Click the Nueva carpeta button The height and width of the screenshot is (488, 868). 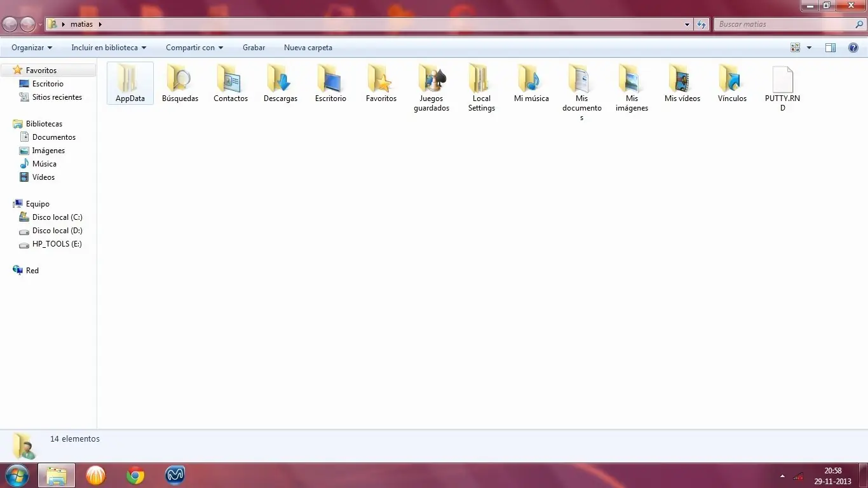(x=308, y=48)
